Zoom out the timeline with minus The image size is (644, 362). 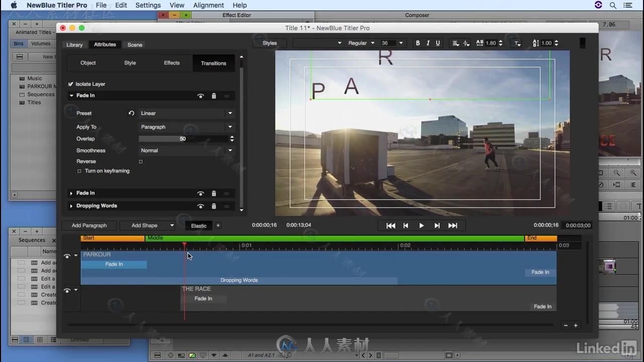pos(566,325)
